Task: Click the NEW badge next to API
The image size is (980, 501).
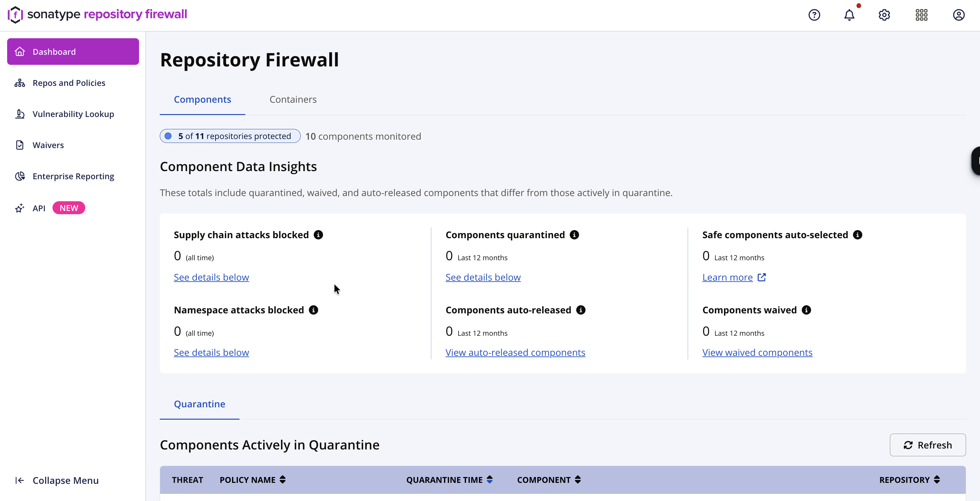Action: coord(69,208)
